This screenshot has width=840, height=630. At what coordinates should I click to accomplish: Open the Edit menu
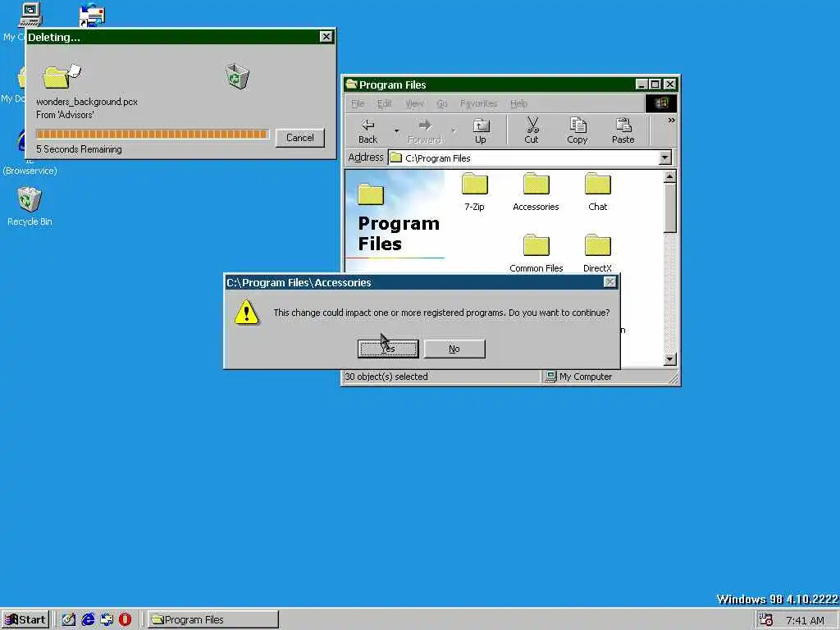384,103
